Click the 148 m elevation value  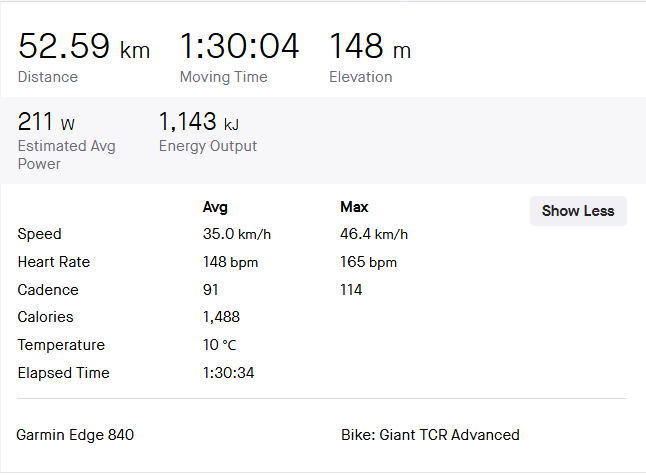[369, 47]
